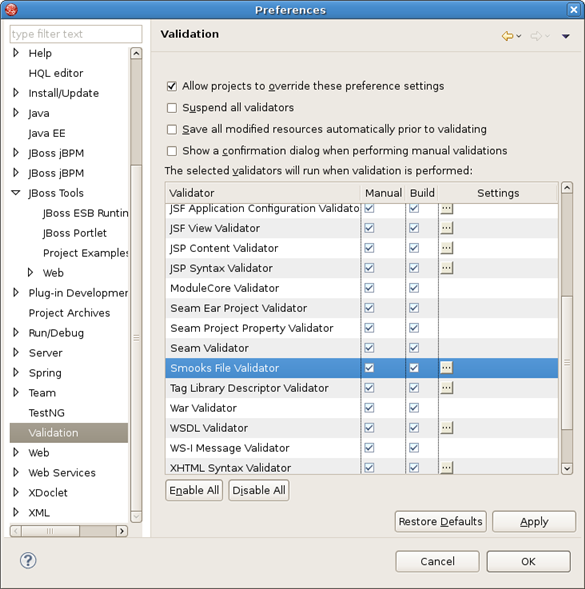Image resolution: width=585 pixels, height=589 pixels.
Task: Expand the Server tree node
Action: [x=16, y=352]
